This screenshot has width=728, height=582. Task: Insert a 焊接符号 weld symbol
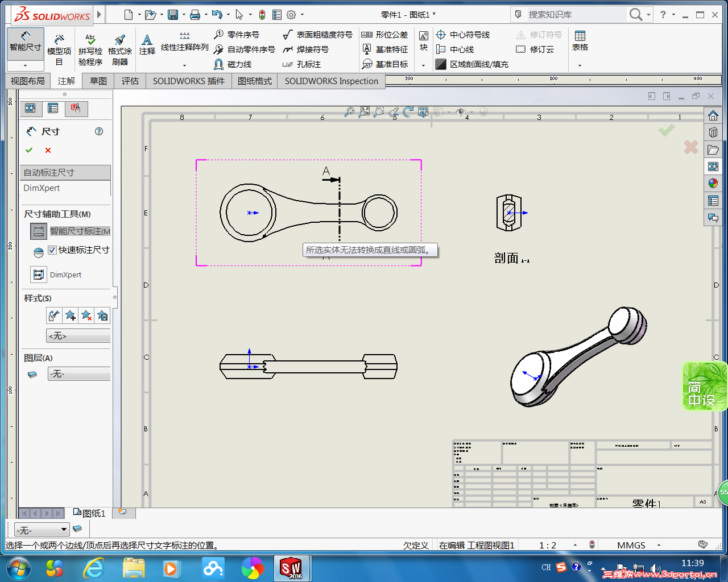305,49
